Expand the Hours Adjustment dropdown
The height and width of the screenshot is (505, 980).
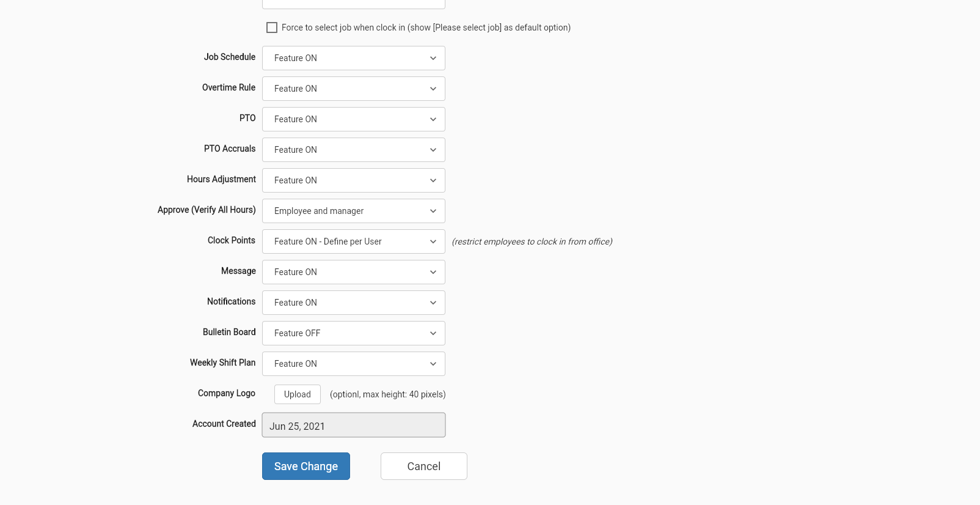pos(354,180)
